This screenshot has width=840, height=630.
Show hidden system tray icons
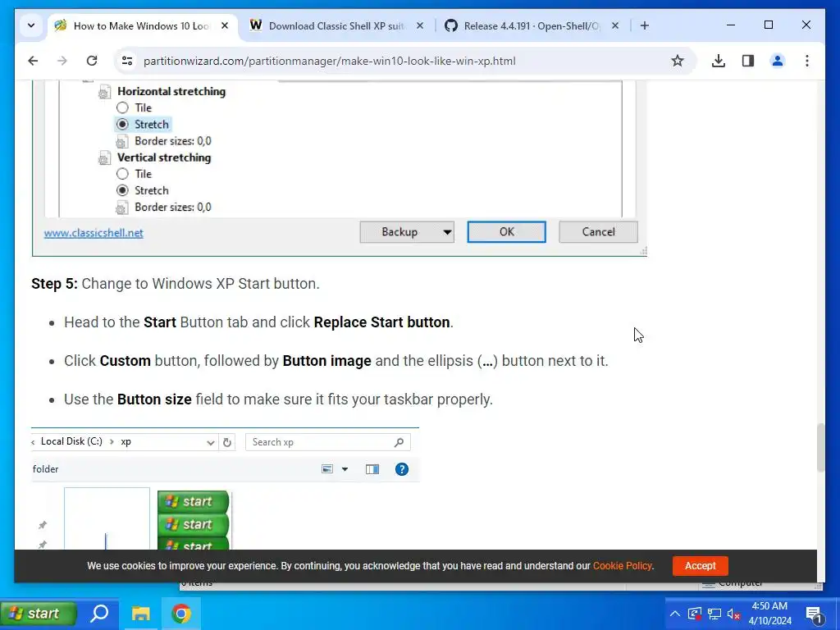point(675,614)
